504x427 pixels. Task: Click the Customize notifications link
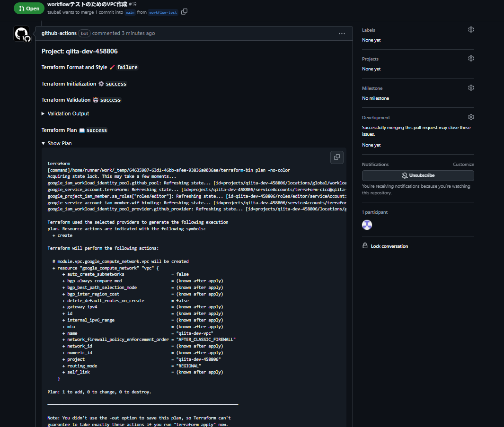tap(463, 164)
